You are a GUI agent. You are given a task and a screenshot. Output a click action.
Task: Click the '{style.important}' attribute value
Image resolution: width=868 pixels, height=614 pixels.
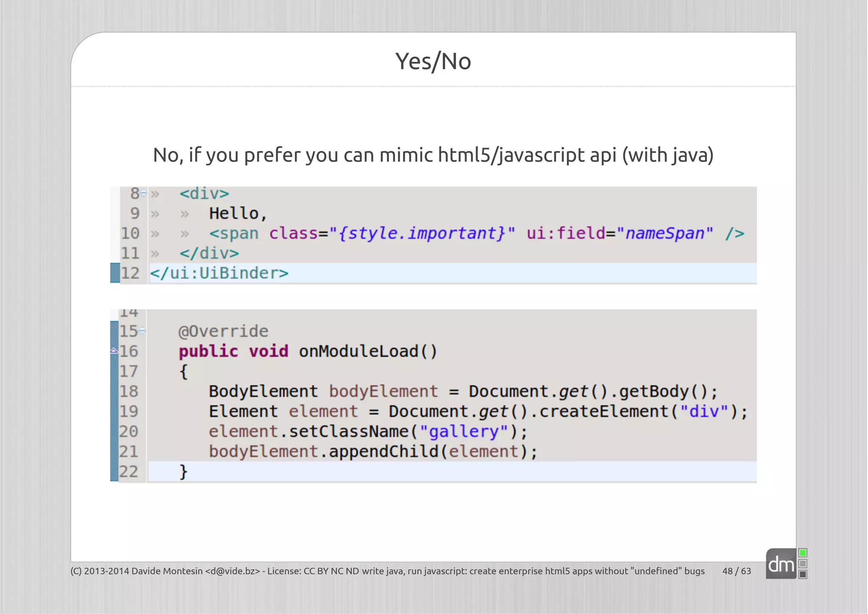422,233
